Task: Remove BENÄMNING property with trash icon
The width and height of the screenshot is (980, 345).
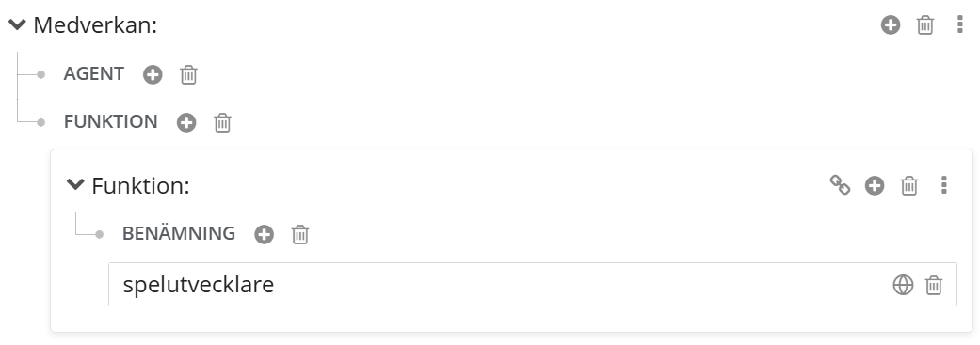Action: 300,235
